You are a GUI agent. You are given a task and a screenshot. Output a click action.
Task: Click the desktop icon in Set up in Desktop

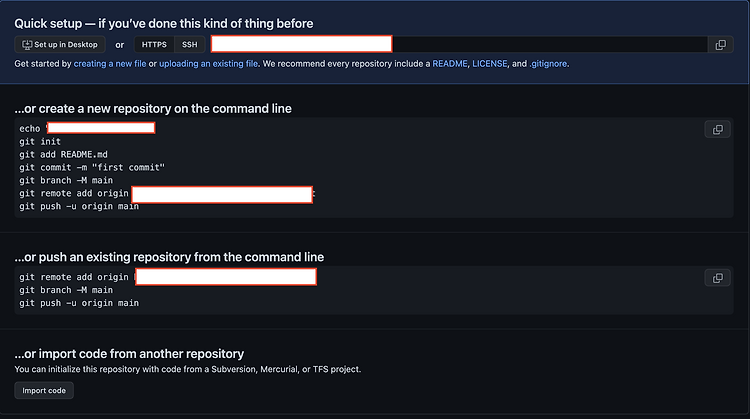point(27,44)
